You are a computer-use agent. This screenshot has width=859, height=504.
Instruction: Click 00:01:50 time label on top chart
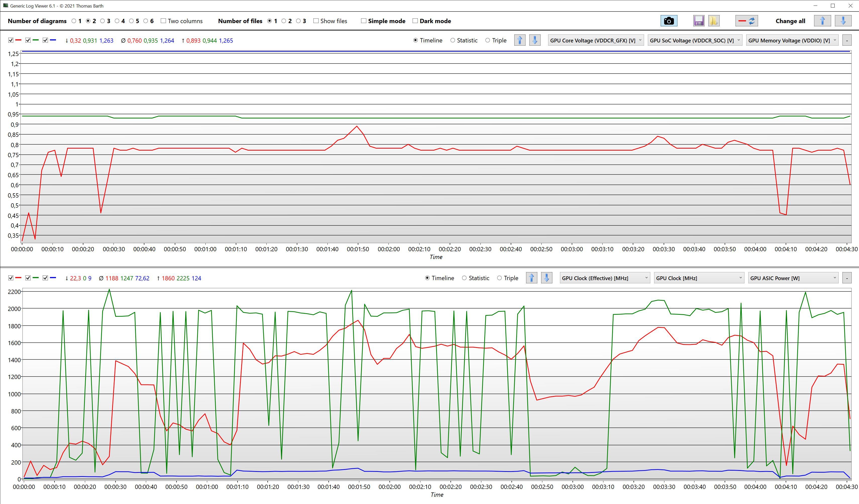point(358,249)
